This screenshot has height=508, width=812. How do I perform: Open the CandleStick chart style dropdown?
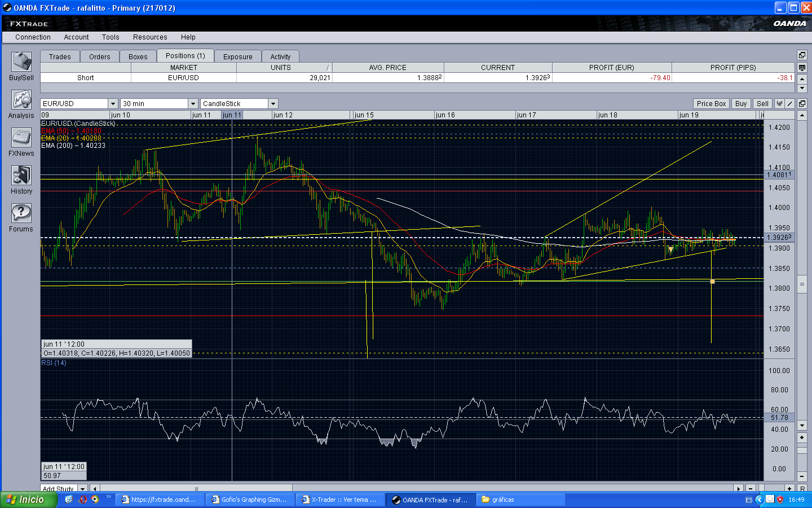pos(273,104)
